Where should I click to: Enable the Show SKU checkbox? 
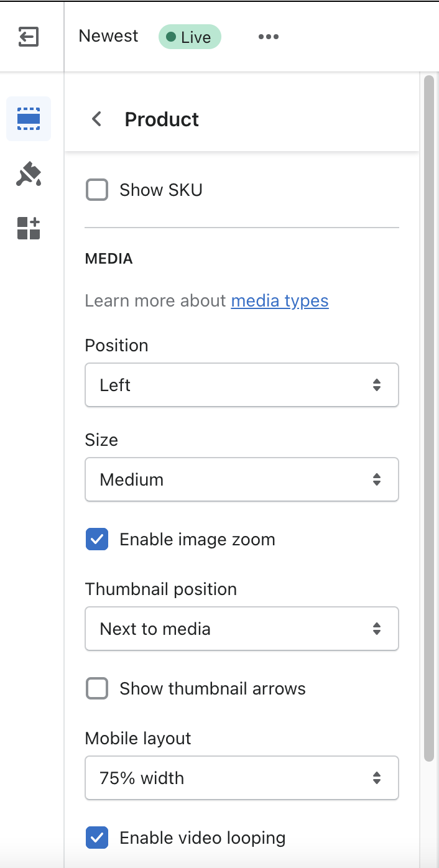coord(97,190)
